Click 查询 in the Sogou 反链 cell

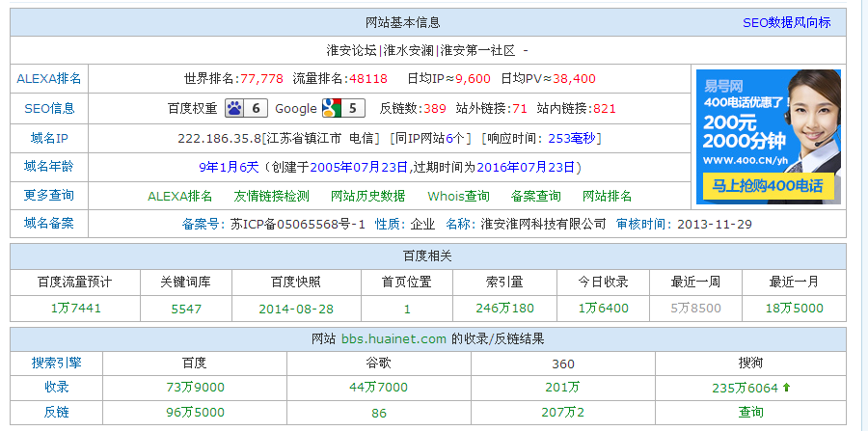751,412
